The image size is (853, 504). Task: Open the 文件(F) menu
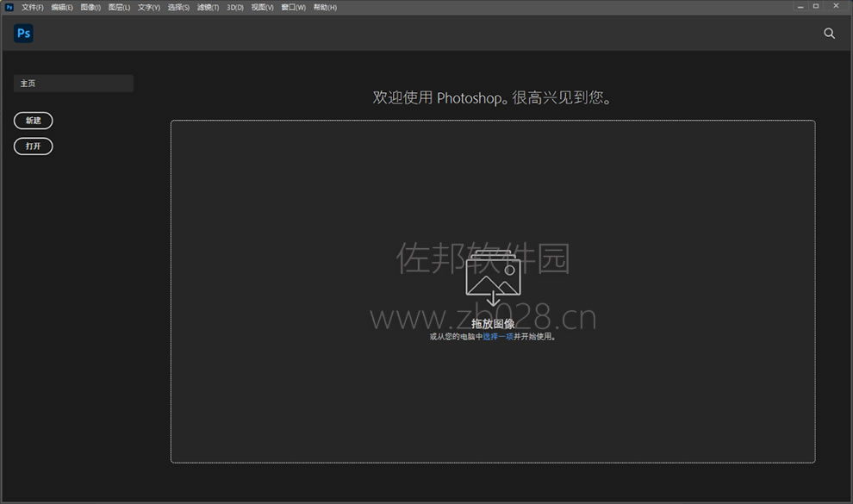coord(33,7)
